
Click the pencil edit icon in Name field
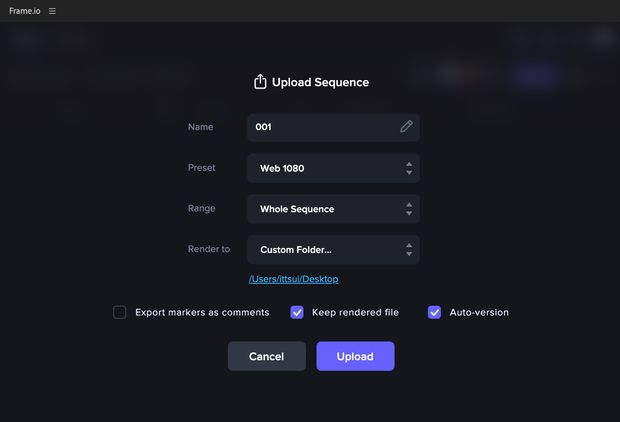[x=406, y=127]
